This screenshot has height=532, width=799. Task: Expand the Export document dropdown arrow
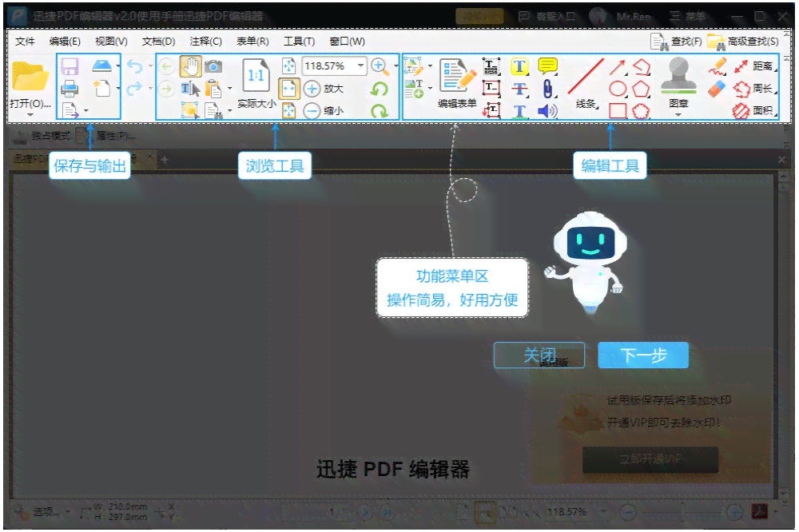click(x=86, y=110)
